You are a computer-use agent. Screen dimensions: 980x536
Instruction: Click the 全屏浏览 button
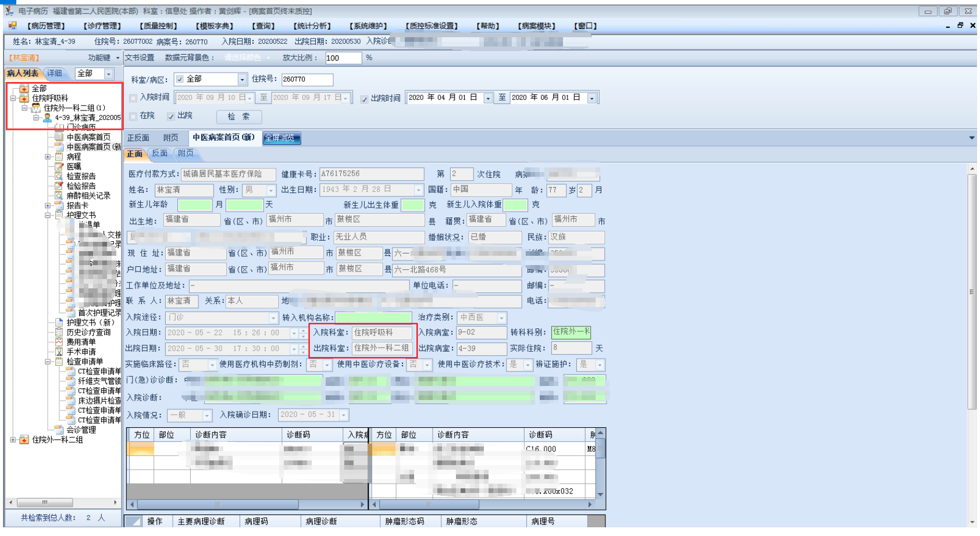coord(281,138)
